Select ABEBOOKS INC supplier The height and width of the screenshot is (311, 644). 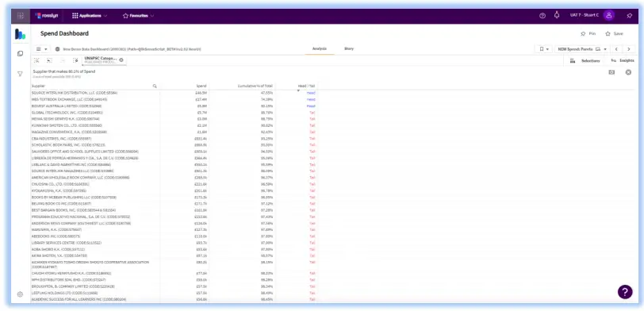(56, 236)
